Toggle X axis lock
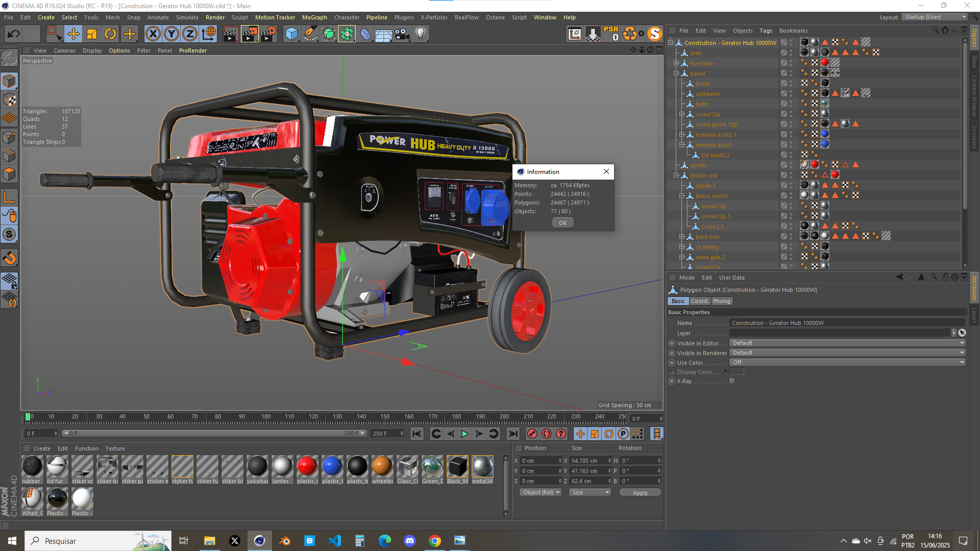The height and width of the screenshot is (551, 980). coord(153,34)
